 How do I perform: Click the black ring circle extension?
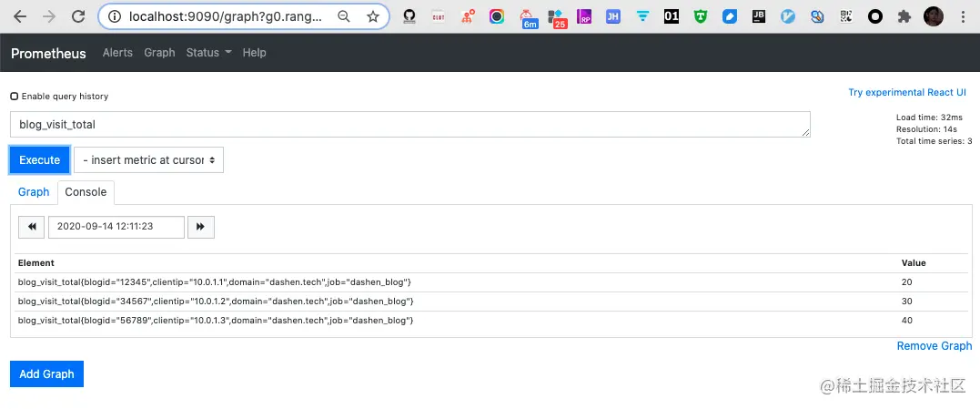(x=875, y=17)
